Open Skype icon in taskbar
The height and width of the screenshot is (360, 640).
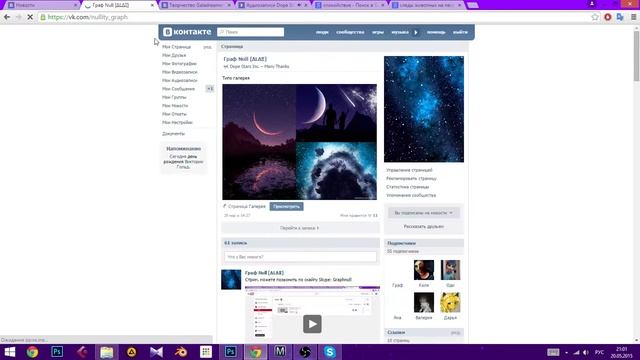[x=330, y=352]
